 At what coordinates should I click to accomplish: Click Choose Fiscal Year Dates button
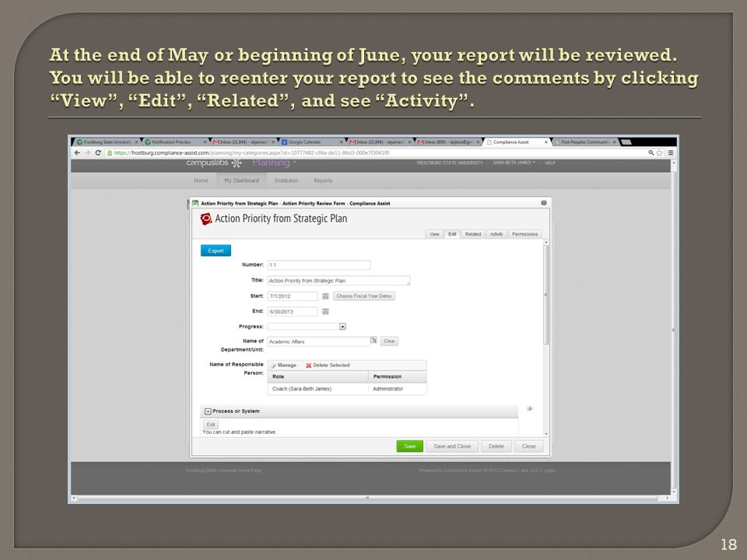coord(364,296)
